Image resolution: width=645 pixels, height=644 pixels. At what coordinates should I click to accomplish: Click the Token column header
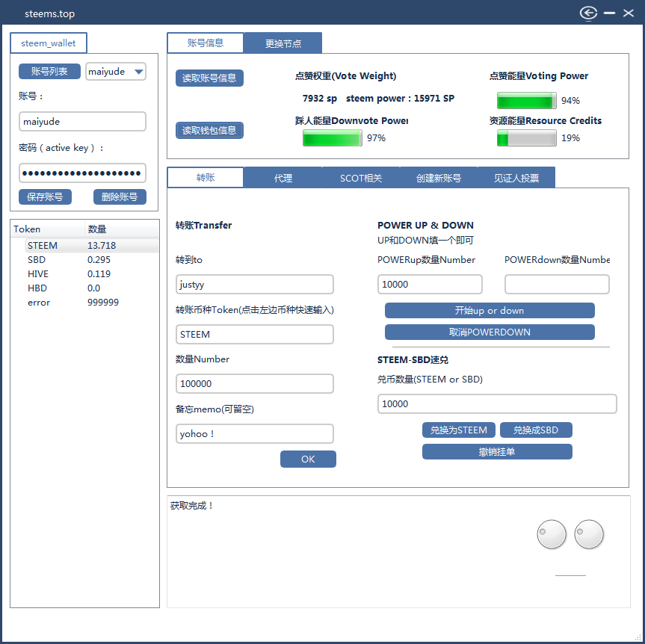[x=48, y=229]
